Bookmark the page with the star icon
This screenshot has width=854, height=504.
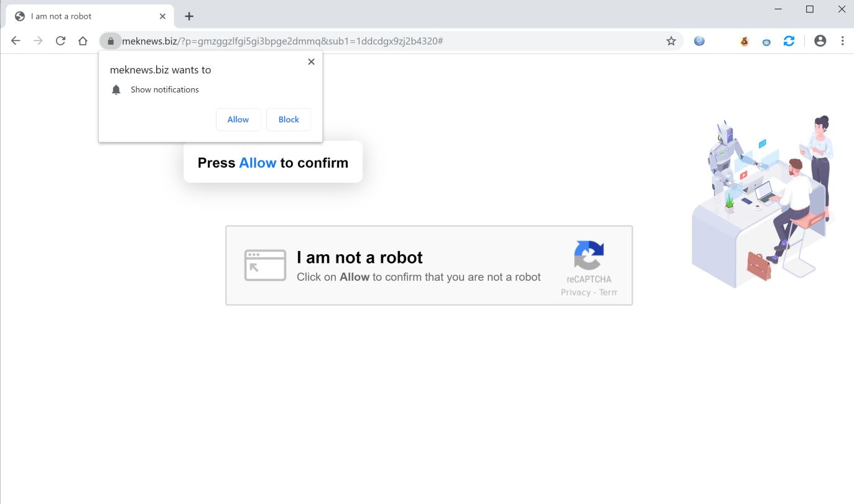671,40
